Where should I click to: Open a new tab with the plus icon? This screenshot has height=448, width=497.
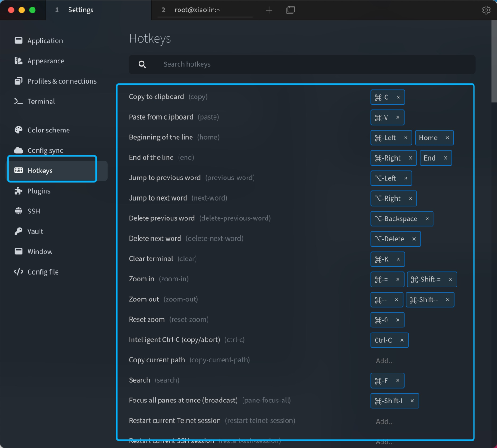pos(269,10)
